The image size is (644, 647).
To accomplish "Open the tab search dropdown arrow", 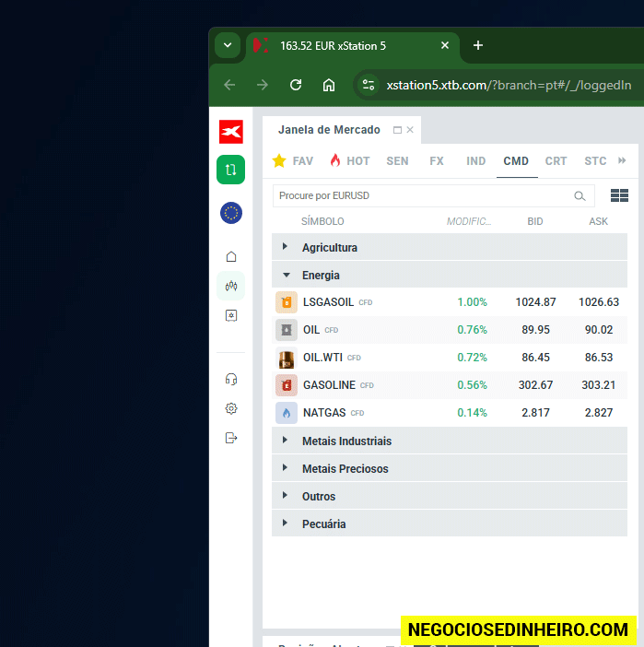I will click(x=228, y=45).
